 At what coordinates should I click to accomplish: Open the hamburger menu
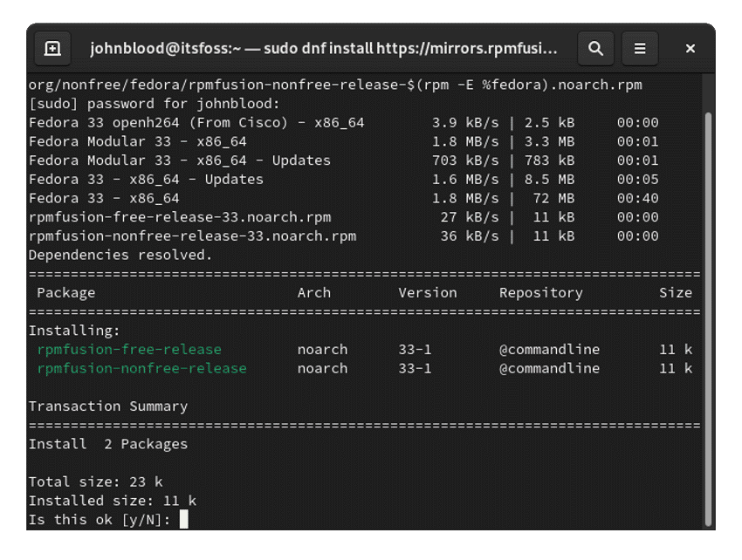pyautogui.click(x=640, y=48)
